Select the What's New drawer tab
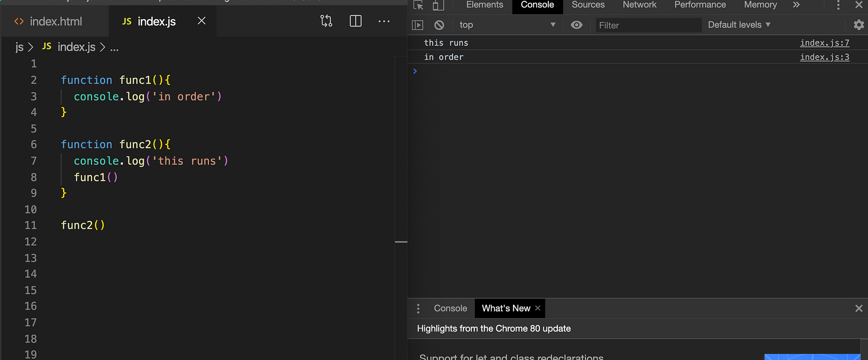The height and width of the screenshot is (360, 868). pyautogui.click(x=506, y=309)
